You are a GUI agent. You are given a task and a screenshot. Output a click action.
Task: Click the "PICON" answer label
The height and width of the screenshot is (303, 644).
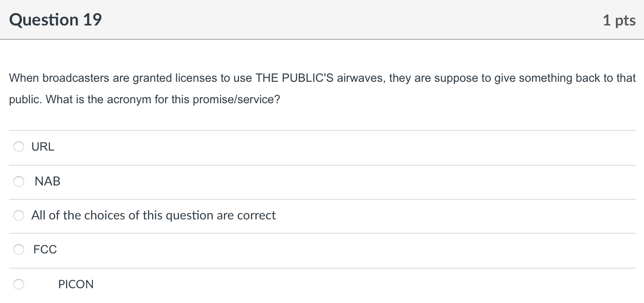pyautogui.click(x=76, y=284)
